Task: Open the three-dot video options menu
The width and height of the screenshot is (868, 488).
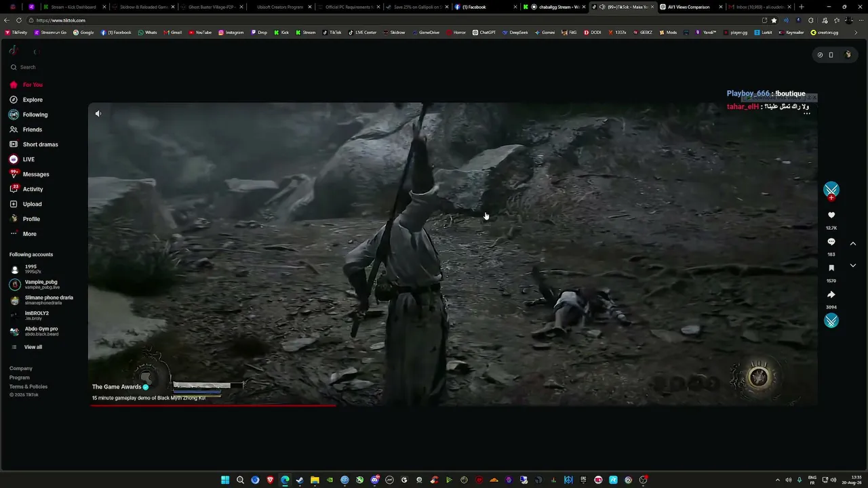Action: point(807,113)
